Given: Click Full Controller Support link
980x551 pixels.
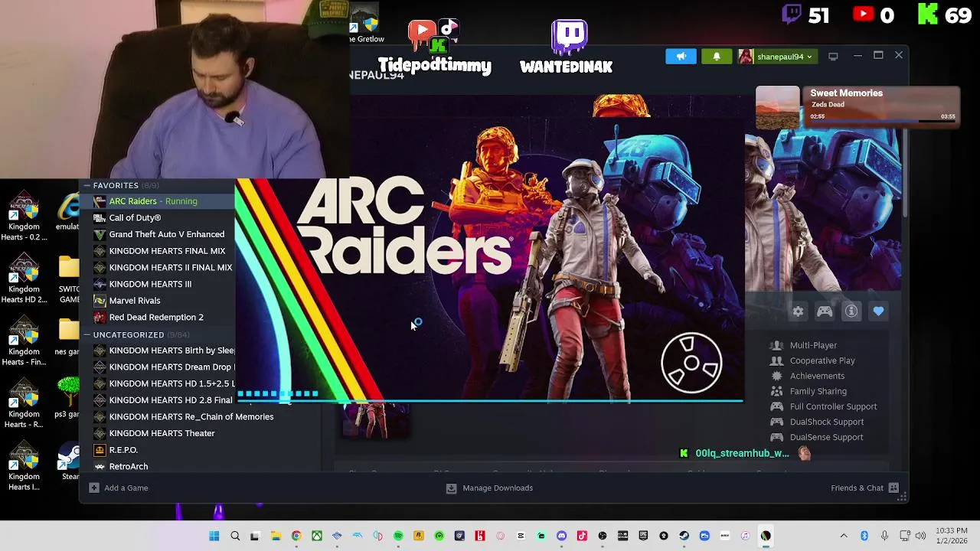Looking at the screenshot, I should (833, 406).
